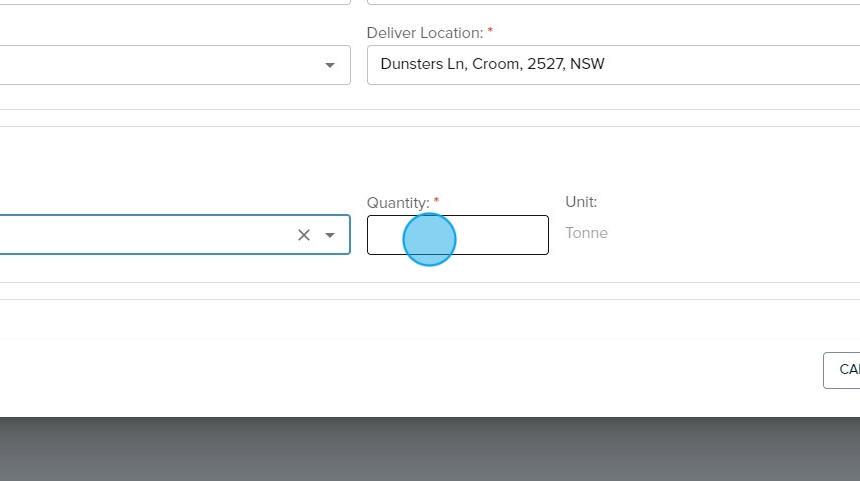Screen dimensions: 860x481
Task: Click the Tonne unit text
Action: 586,233
